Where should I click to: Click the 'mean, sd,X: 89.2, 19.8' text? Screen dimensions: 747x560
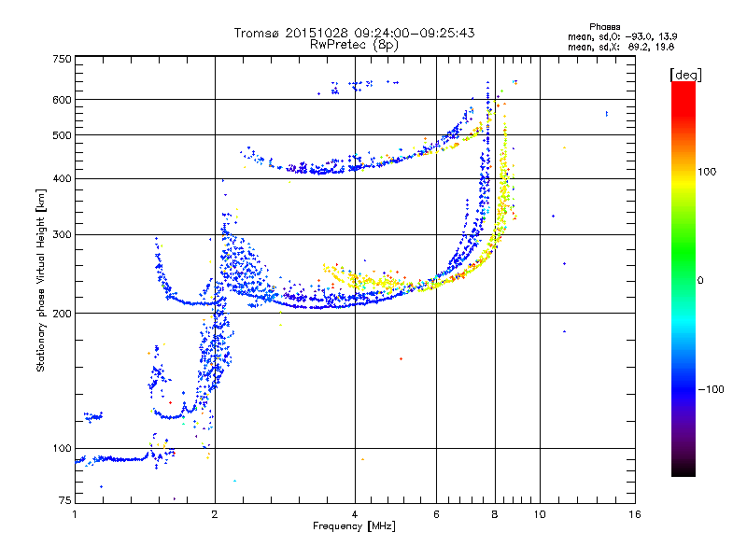(x=621, y=47)
